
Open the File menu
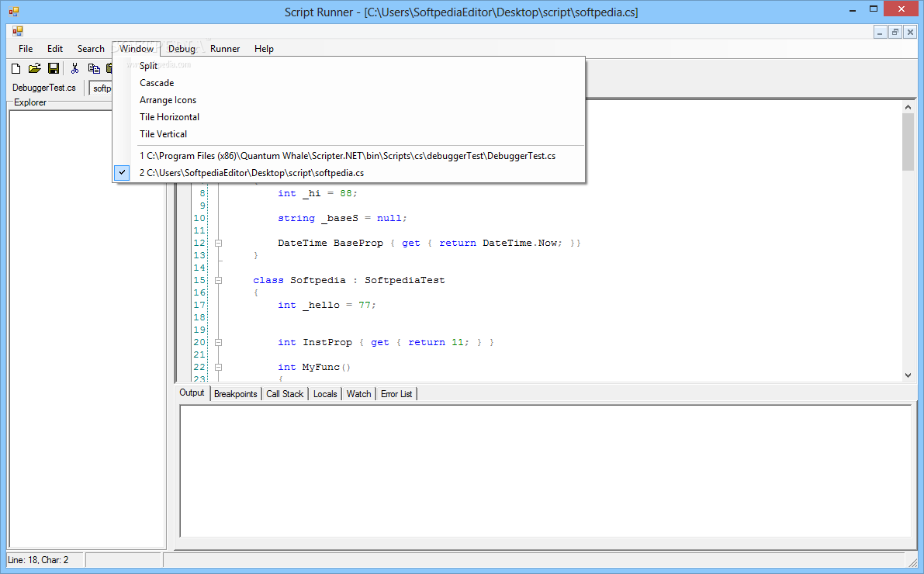[x=26, y=49]
